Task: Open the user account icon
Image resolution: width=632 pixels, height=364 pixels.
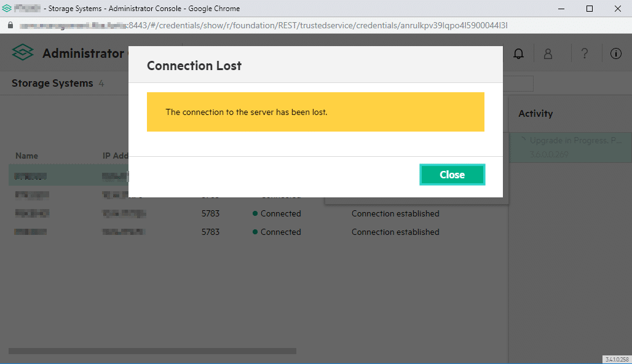Action: click(548, 54)
